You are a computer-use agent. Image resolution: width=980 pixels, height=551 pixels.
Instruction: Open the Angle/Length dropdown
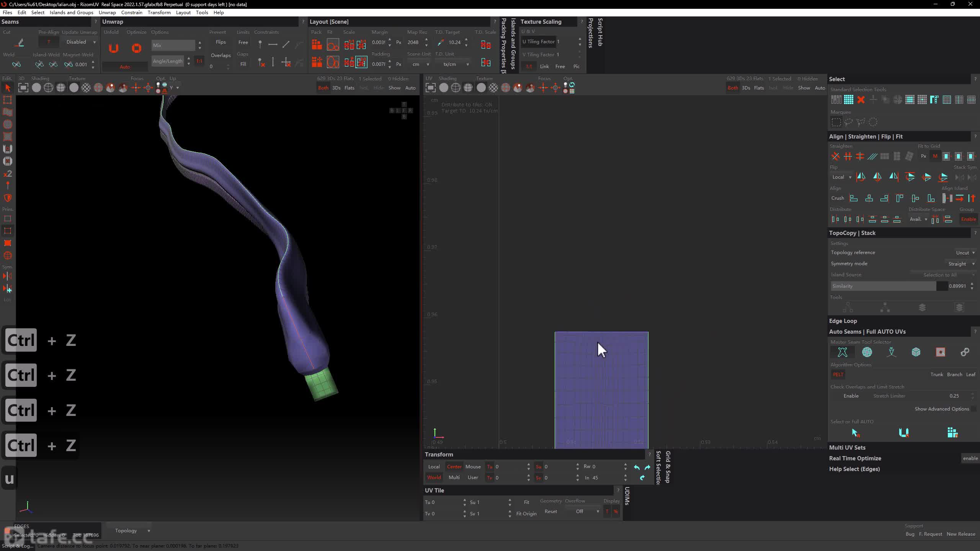point(168,61)
